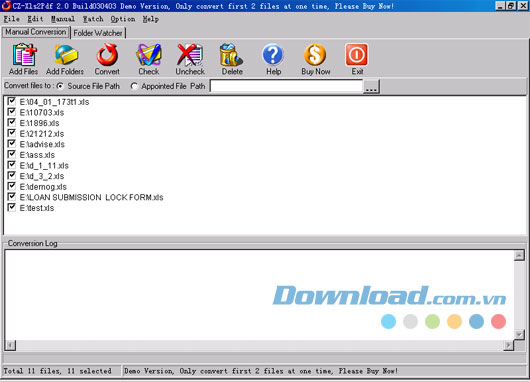The height and width of the screenshot is (382, 530).
Task: Click the Delete trash icon
Action: [231, 55]
